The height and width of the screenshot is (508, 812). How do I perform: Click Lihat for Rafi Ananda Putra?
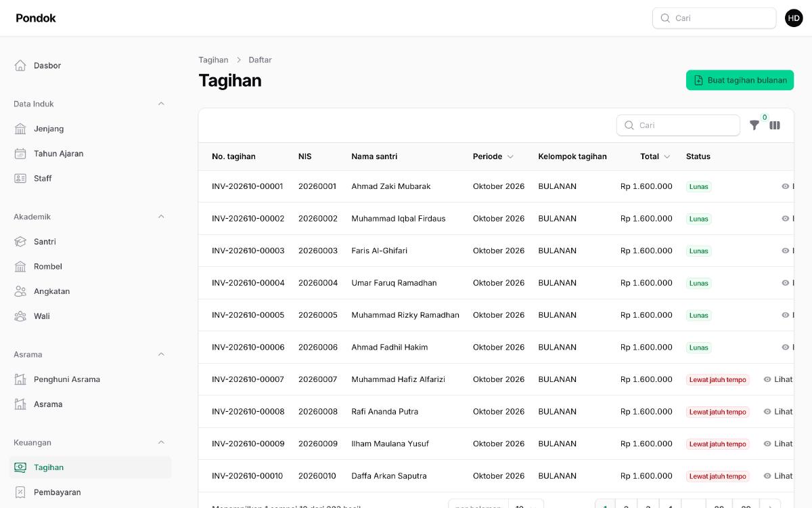(778, 412)
